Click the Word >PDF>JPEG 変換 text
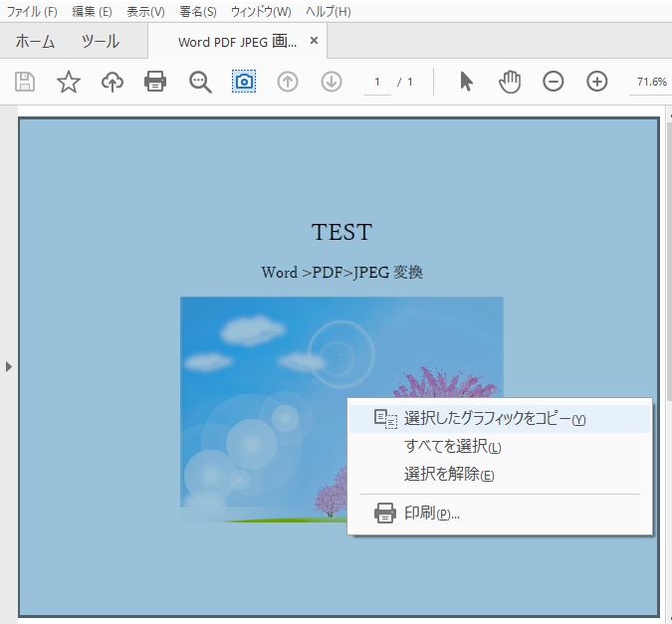Image resolution: width=672 pixels, height=624 pixels. click(x=342, y=272)
